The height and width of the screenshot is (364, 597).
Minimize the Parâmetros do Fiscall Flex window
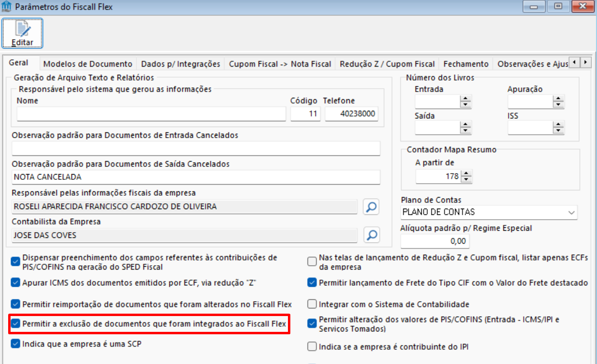point(534,6)
